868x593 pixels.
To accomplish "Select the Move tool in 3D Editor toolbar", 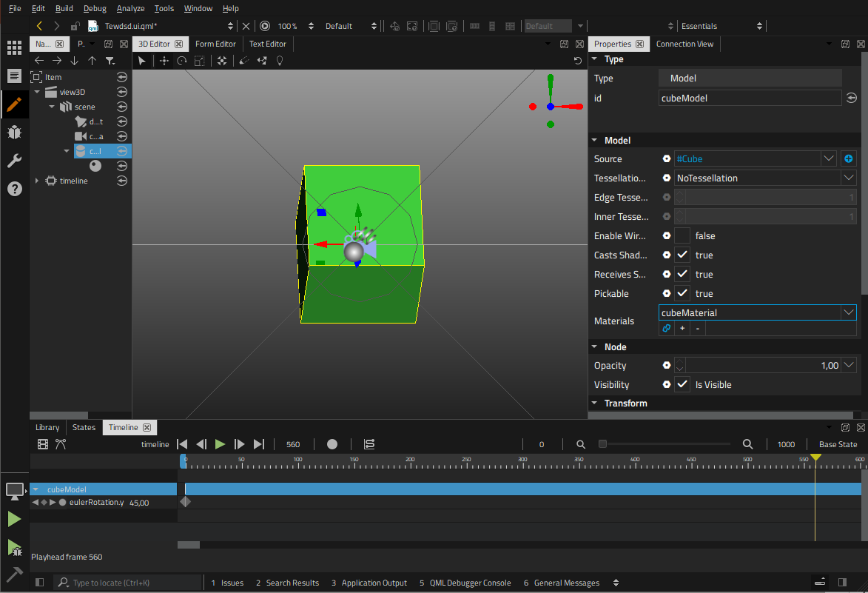I will point(164,61).
